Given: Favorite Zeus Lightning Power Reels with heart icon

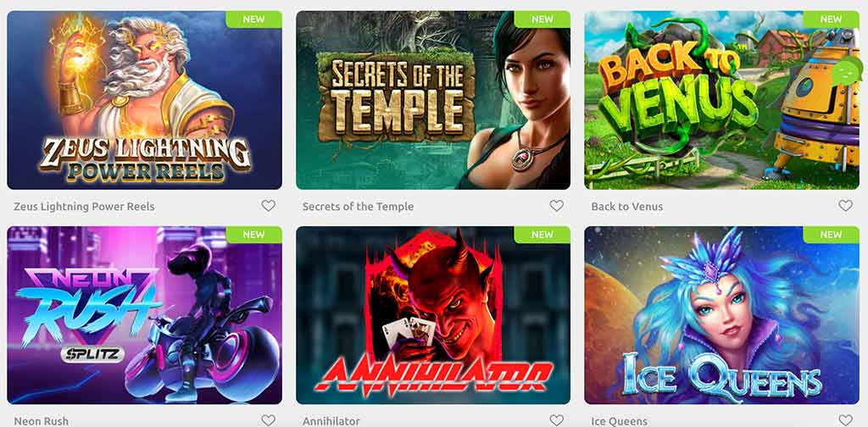Looking at the screenshot, I should pos(268,206).
